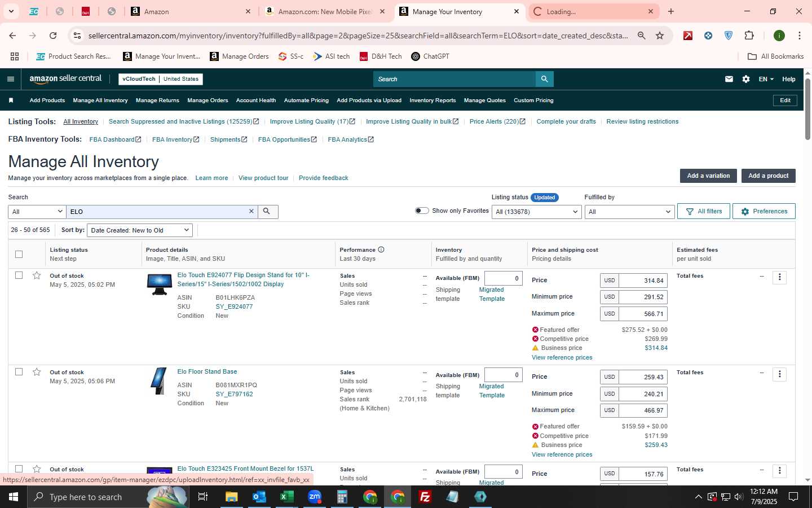The image size is (812, 508).
Task: Open the Seller Central hamburger menu
Action: click(10, 79)
